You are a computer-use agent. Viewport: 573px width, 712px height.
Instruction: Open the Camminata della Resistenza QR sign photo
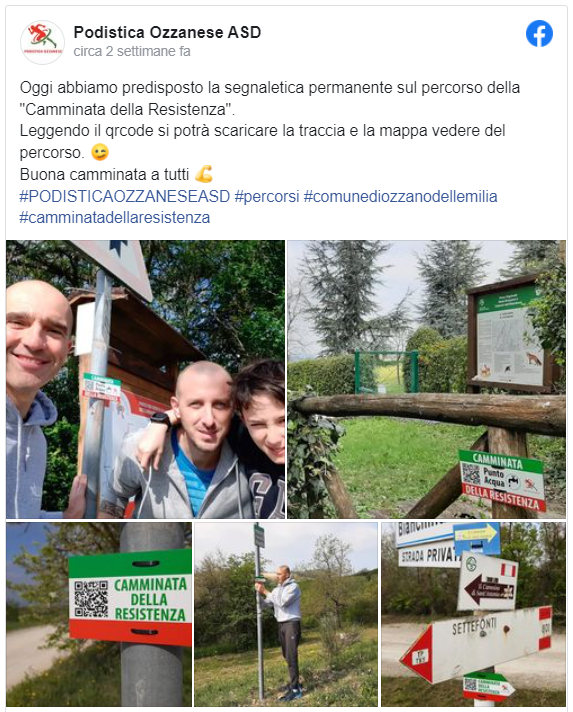(x=99, y=614)
